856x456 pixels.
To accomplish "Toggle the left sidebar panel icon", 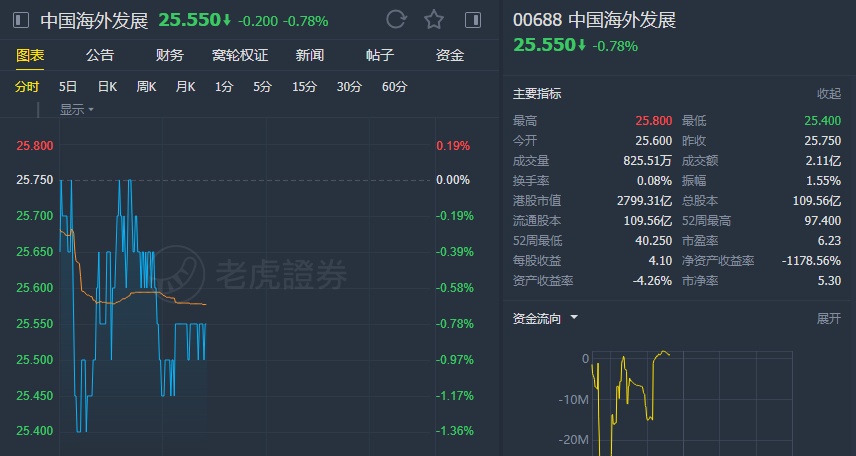I will point(21,21).
